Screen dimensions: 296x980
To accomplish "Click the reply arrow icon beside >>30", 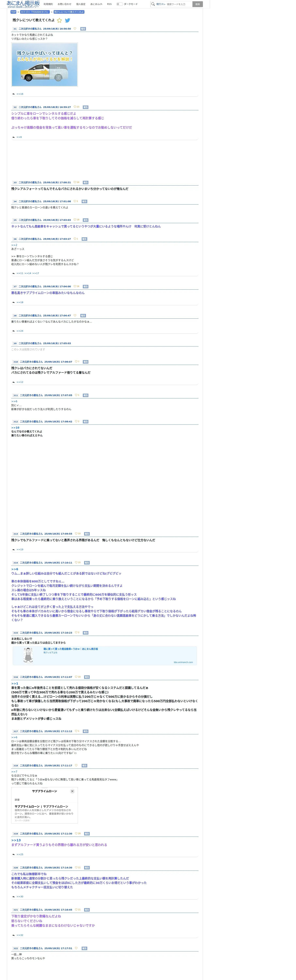I will pyautogui.click(x=14, y=897).
